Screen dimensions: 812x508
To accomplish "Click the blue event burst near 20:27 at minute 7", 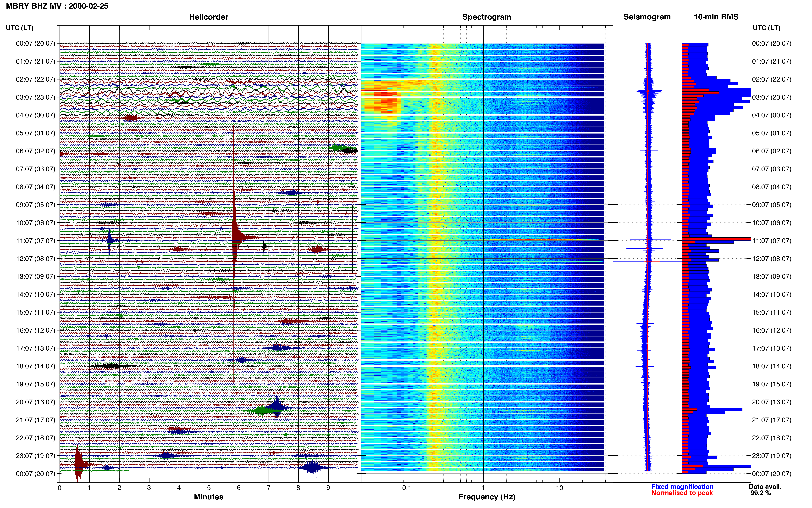I will (x=276, y=407).
